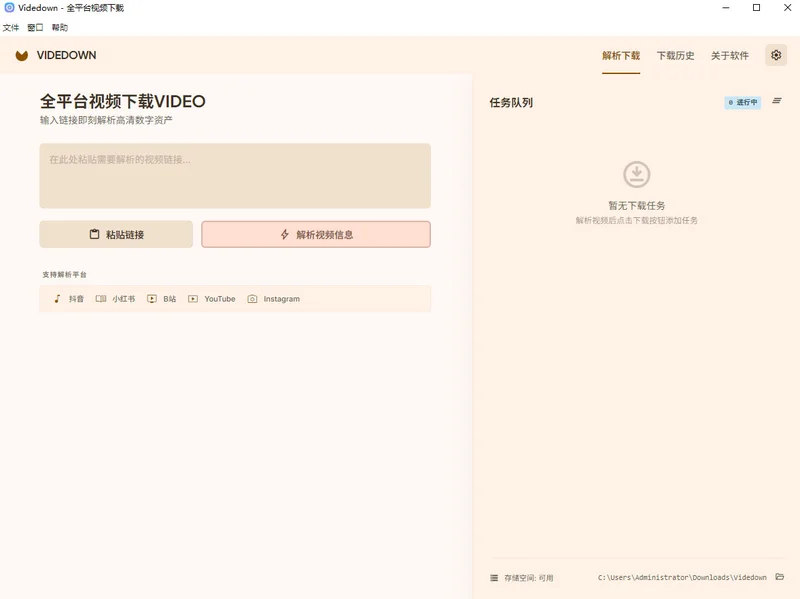Viewport: 800px width, 599px height.
Task: Click the Downloads\Videdown path text
Action: 682,578
